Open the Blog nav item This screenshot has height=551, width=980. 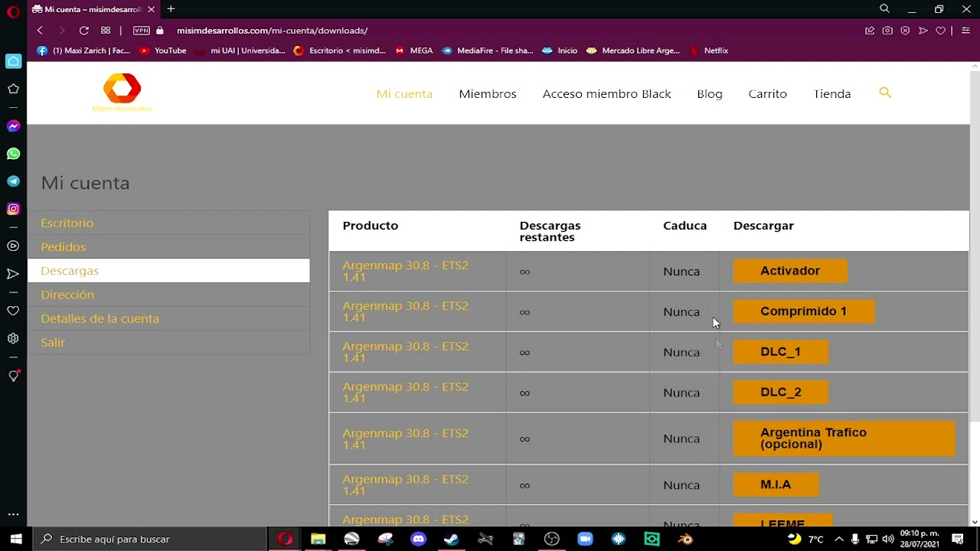pos(710,93)
